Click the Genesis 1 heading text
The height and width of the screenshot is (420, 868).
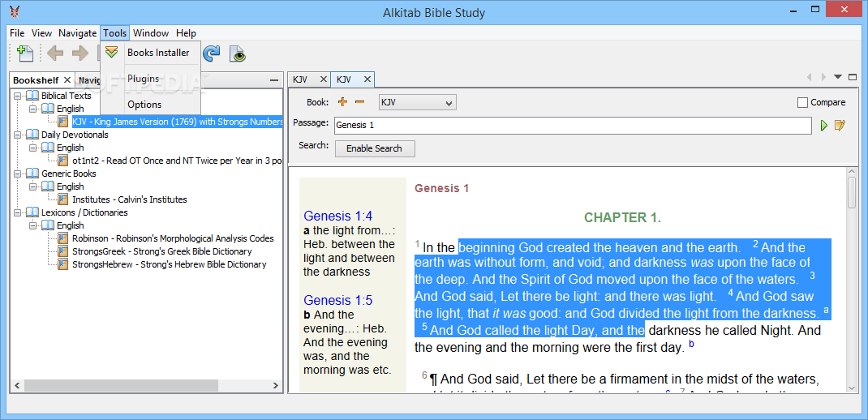tap(442, 188)
